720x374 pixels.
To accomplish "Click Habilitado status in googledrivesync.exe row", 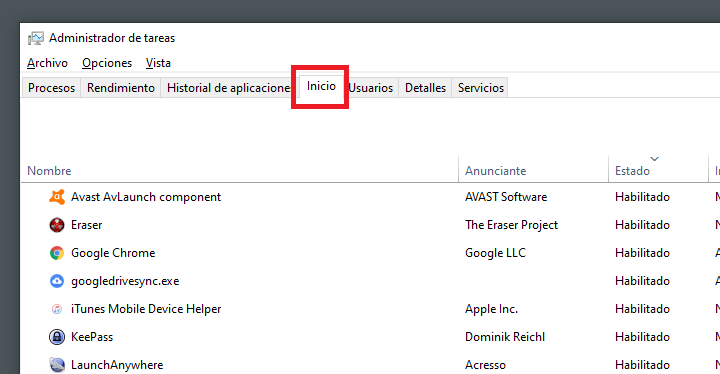I will (642, 281).
